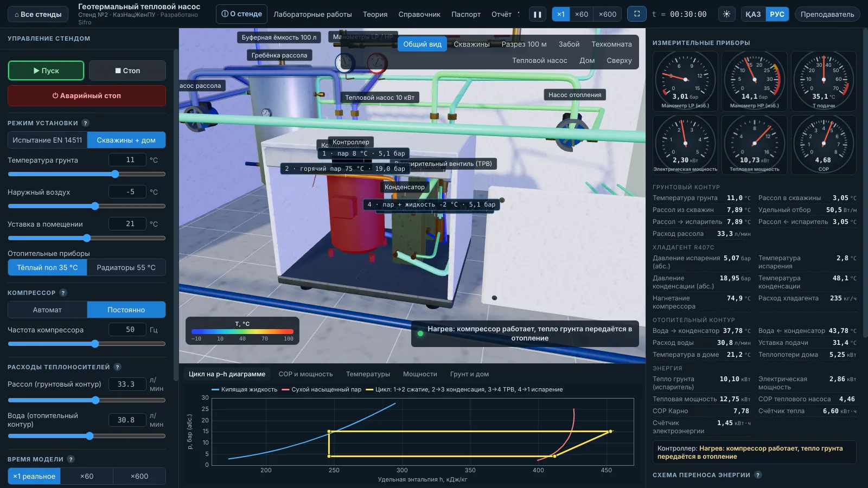
Task: Start the stand with Пуск
Action: pos(46,70)
